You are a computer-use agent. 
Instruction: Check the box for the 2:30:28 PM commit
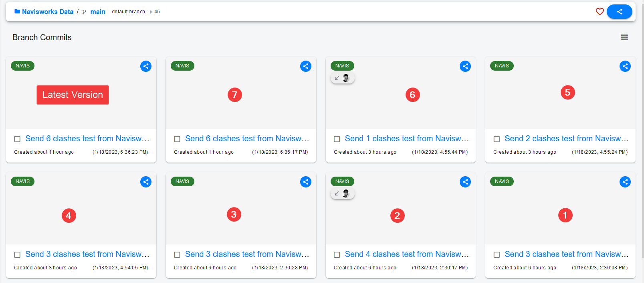(x=177, y=254)
